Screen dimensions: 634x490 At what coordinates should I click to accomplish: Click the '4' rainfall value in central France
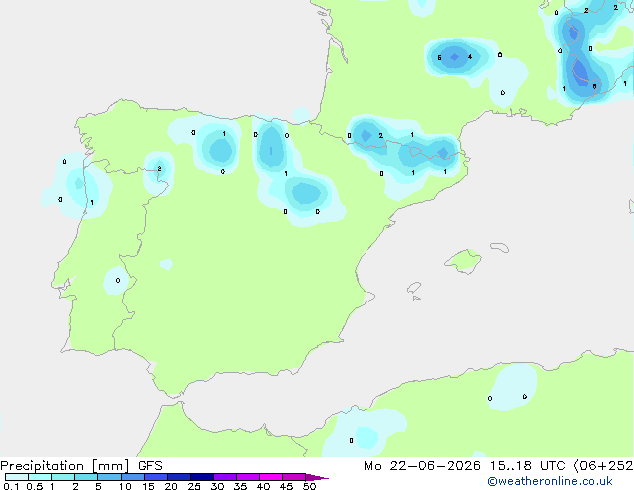point(470,57)
